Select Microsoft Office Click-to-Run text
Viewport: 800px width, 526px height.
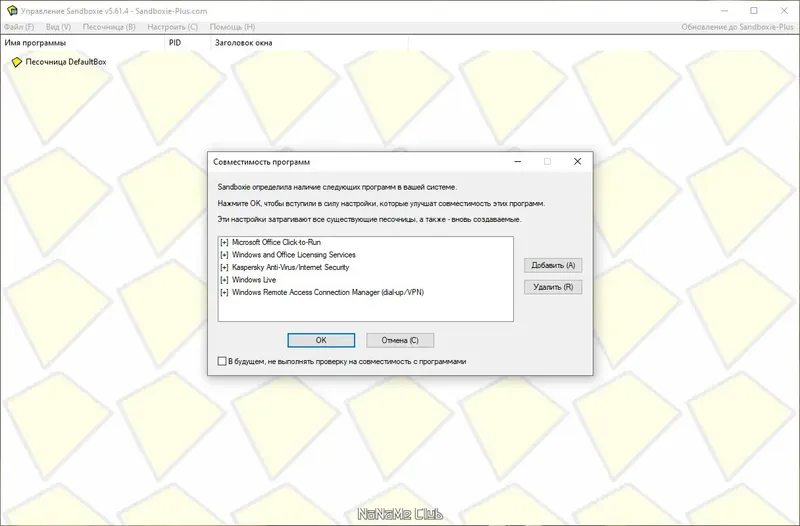click(x=276, y=242)
